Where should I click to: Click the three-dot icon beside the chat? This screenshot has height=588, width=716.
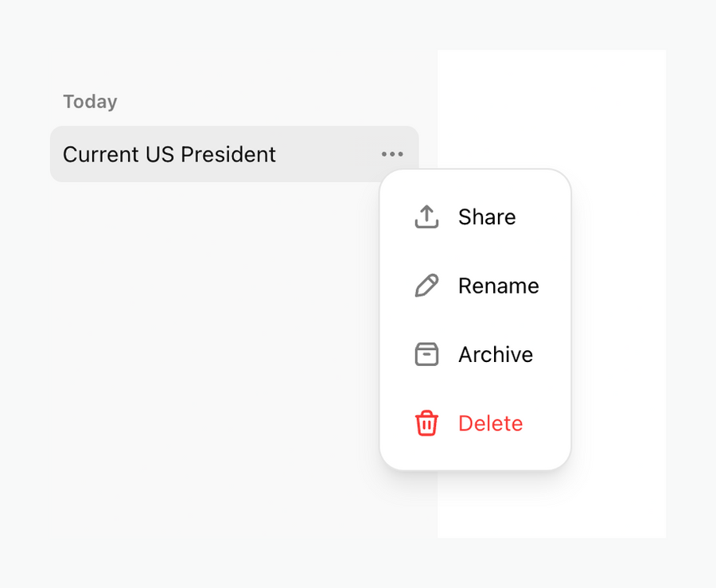click(x=391, y=154)
